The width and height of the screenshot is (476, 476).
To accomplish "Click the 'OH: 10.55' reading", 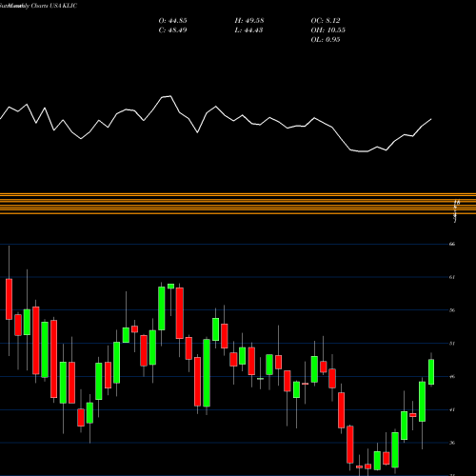I will [327, 30].
